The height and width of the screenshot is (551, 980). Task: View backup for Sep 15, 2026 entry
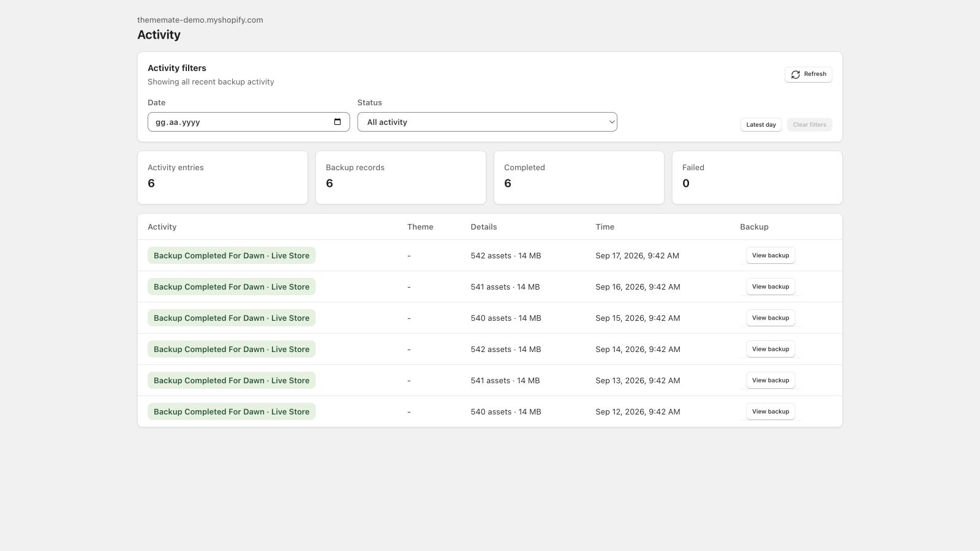pyautogui.click(x=771, y=318)
